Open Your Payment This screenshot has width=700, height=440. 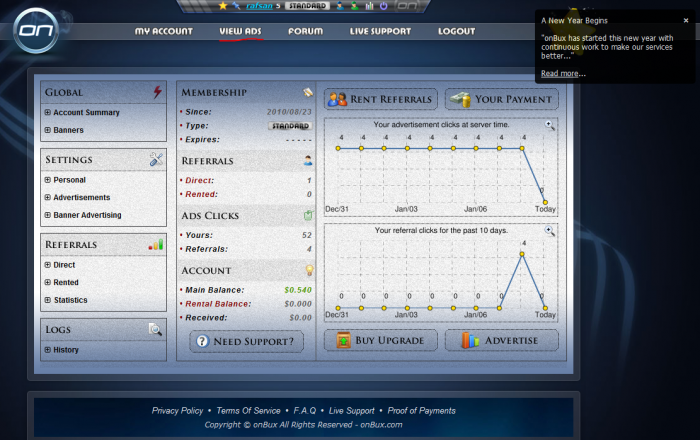[502, 99]
